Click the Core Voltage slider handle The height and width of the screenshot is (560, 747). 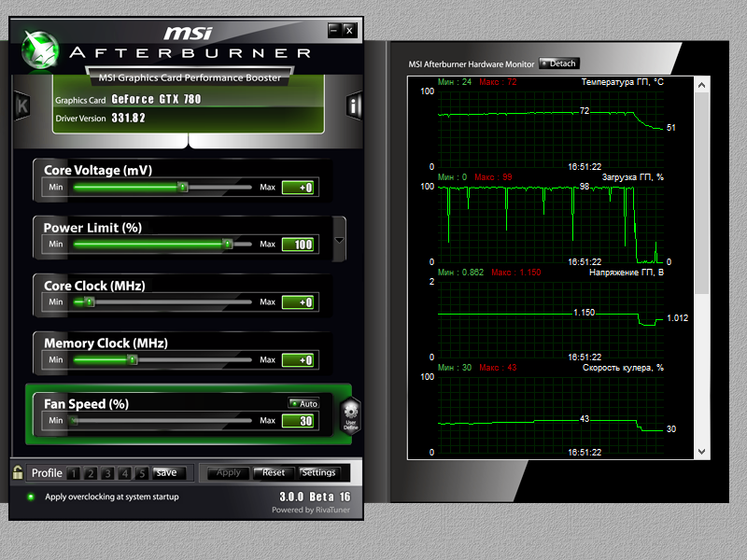click(183, 187)
